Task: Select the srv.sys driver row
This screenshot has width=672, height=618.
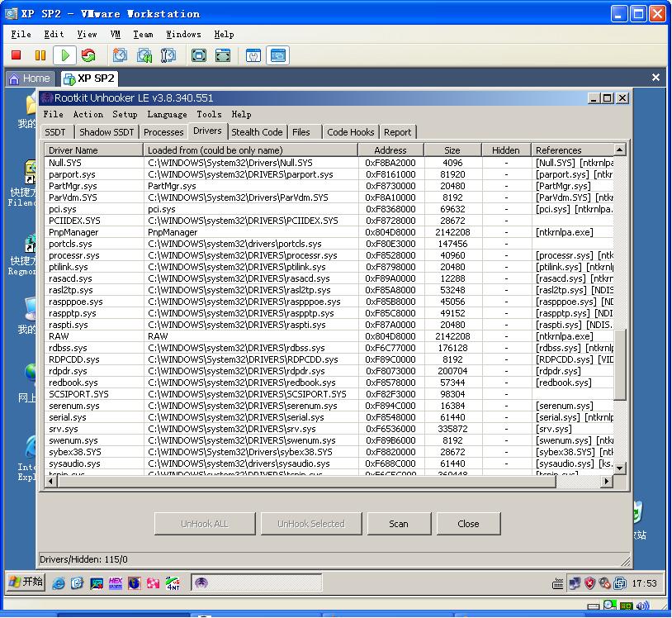Action: [329, 429]
